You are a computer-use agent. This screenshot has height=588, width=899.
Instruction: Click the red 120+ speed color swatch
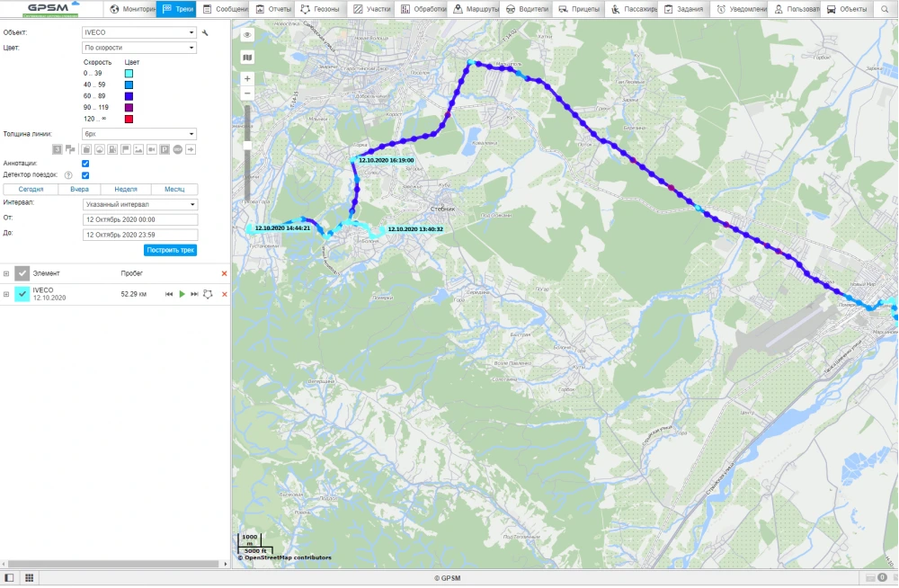[129, 120]
